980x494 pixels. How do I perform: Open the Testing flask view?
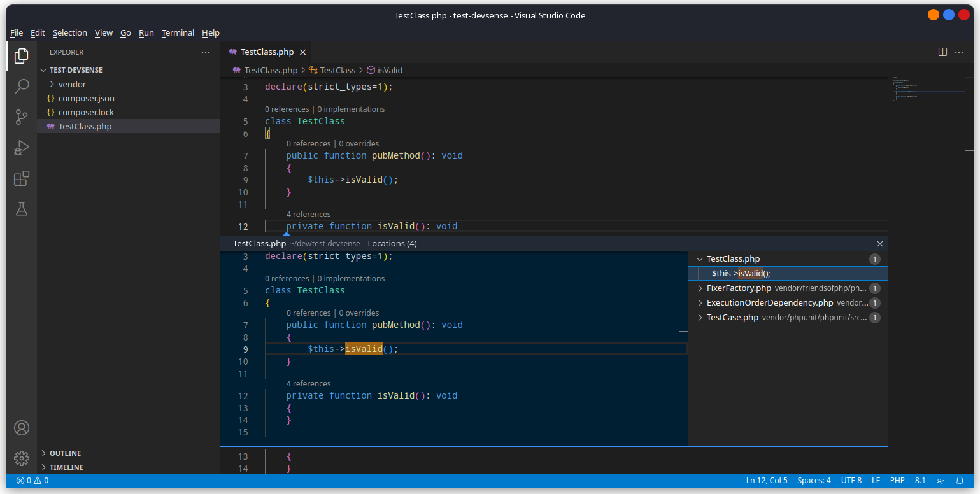click(22, 209)
